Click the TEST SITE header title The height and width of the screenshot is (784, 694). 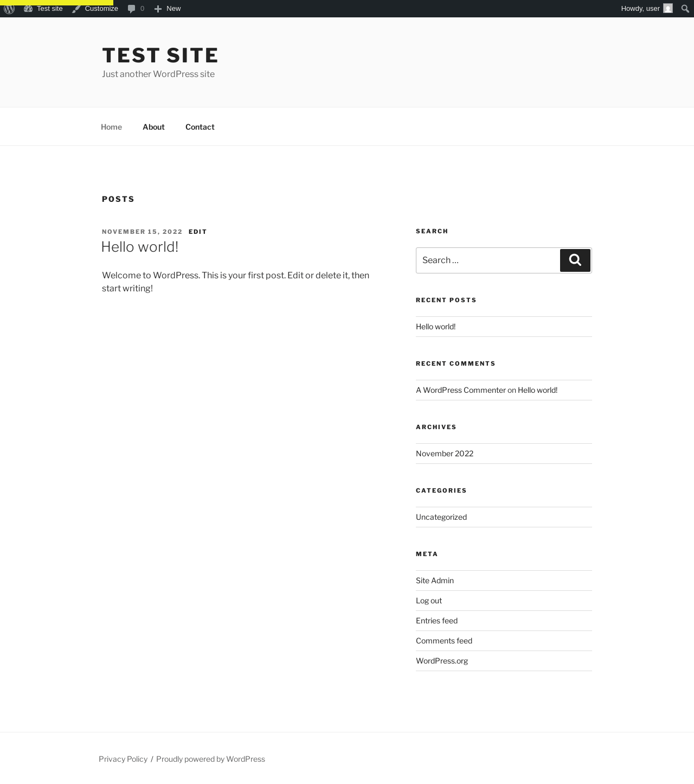pyautogui.click(x=160, y=55)
